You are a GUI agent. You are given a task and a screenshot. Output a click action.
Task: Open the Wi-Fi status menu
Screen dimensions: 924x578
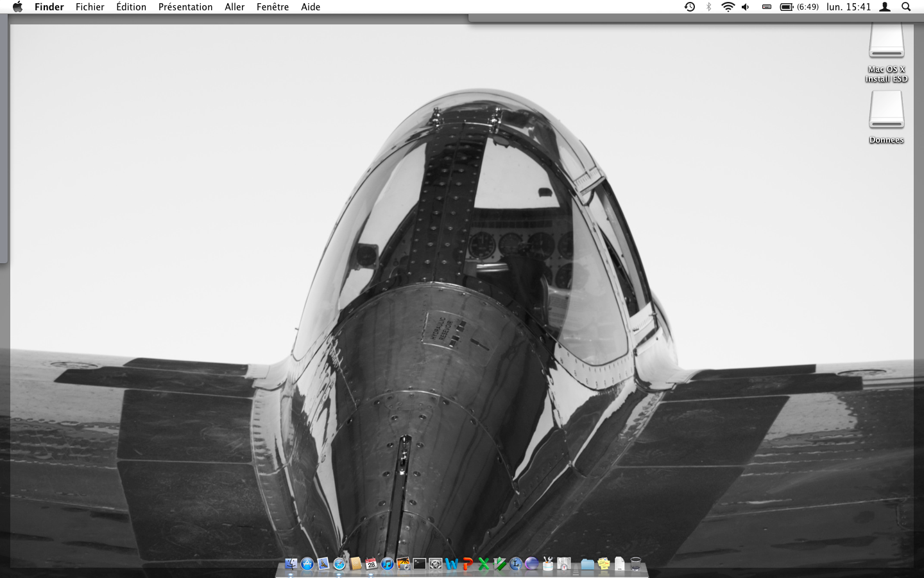728,7
